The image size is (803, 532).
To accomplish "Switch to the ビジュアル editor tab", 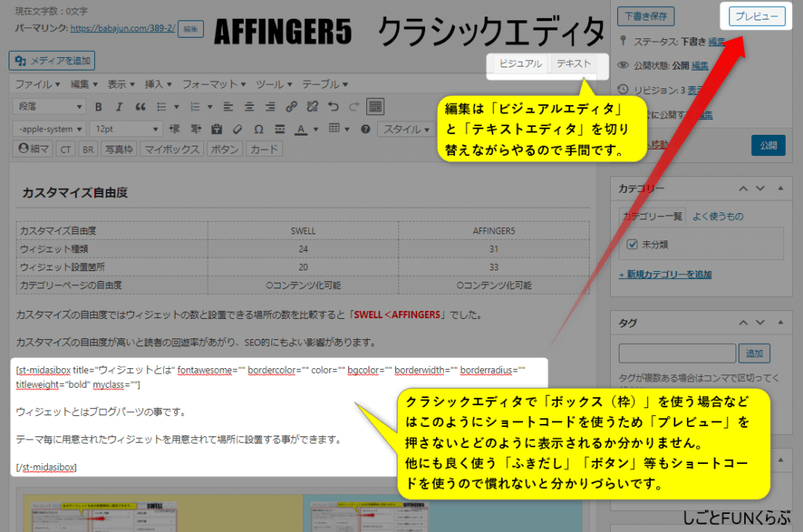I will point(521,63).
